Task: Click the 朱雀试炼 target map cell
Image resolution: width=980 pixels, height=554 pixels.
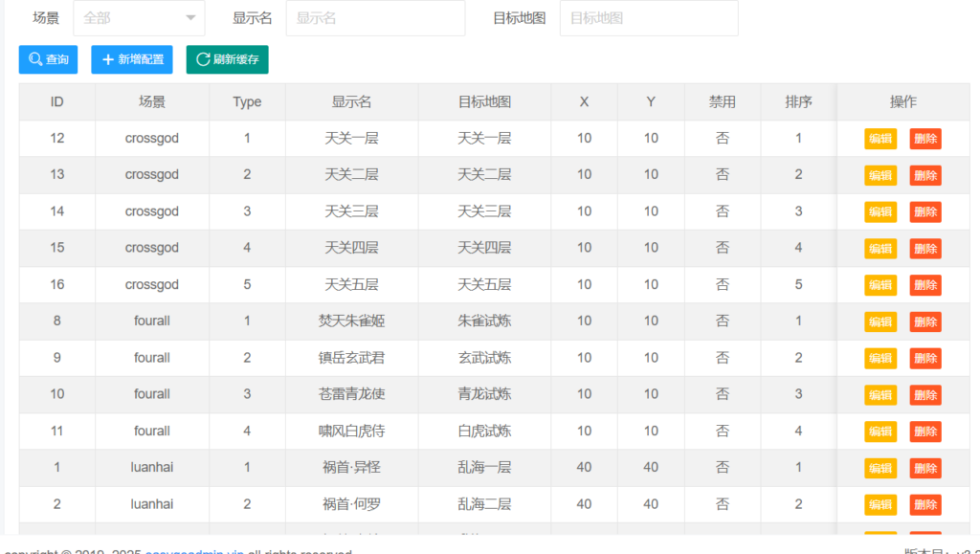Action: [x=484, y=321]
